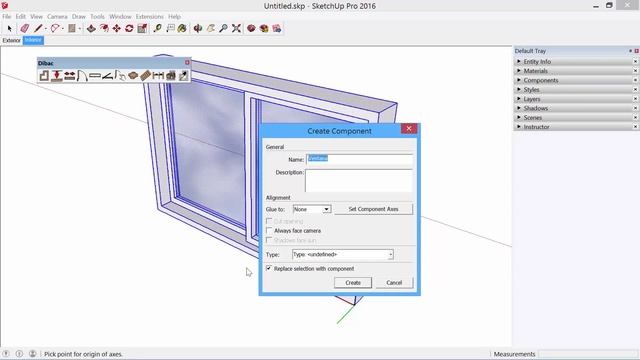The image size is (640, 360).
Task: Switch to the Interior scene tab
Action: [33, 40]
